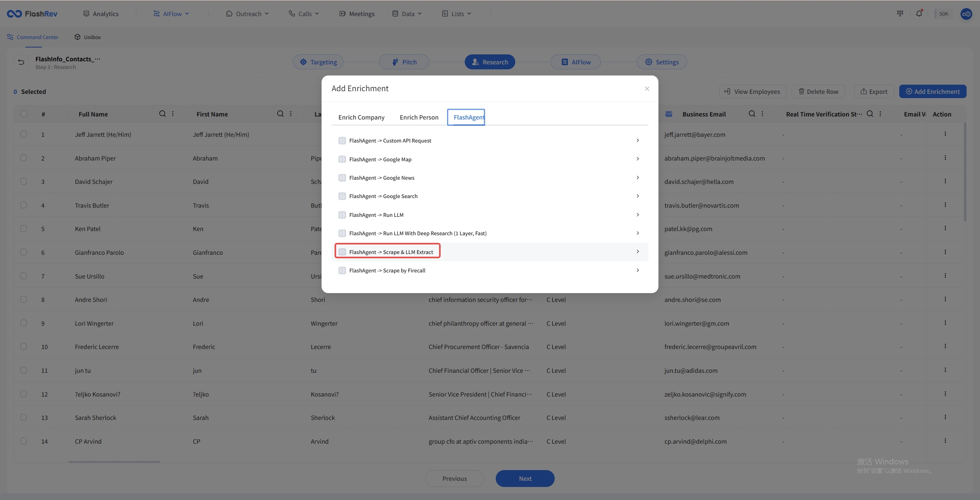The image size is (980, 500).
Task: Select the Abraham Piper row checkbox
Action: point(24,158)
